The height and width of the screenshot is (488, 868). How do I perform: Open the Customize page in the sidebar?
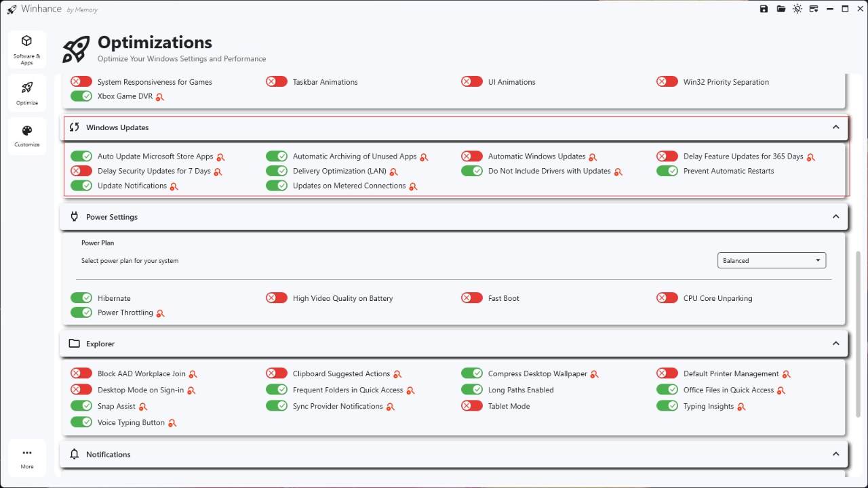(27, 136)
